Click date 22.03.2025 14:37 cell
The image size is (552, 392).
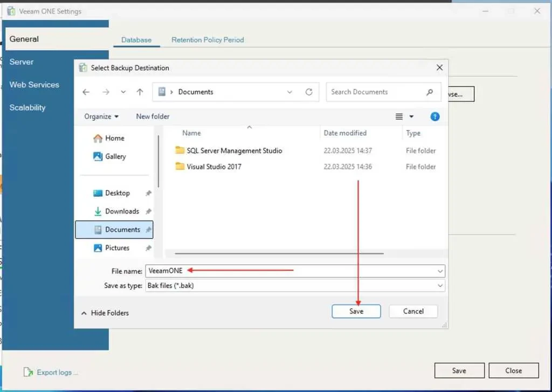[x=348, y=151]
